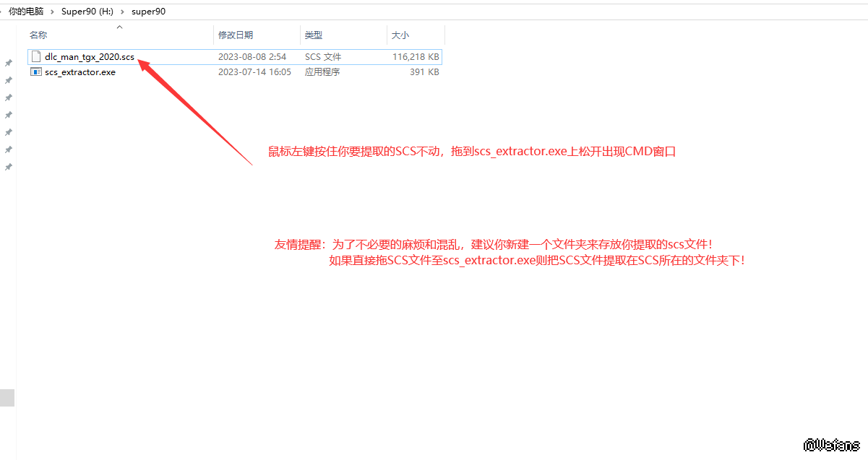
Task: Select the dlc_man_tgx_2020.scs file icon
Action: click(x=35, y=56)
